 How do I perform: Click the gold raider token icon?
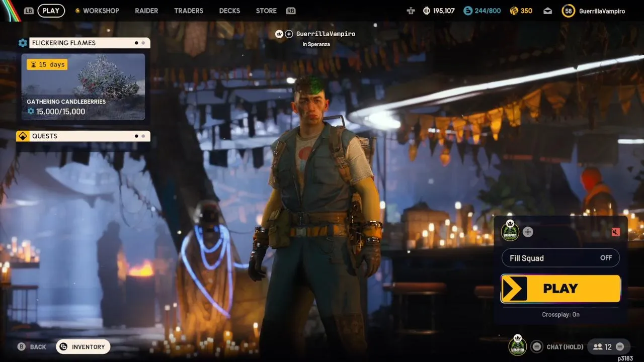[514, 11]
